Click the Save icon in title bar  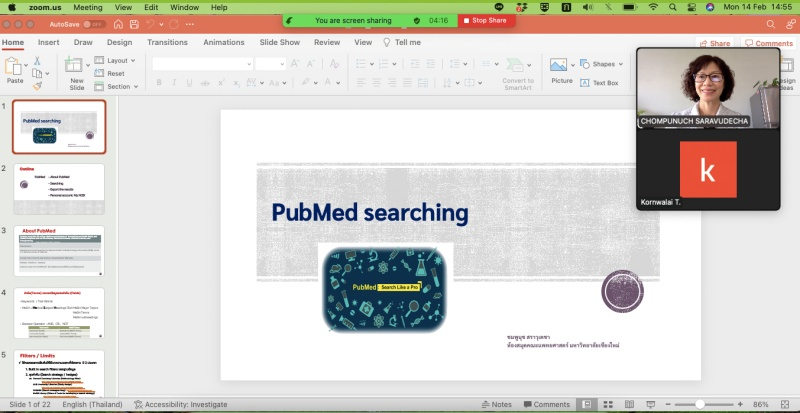(x=135, y=24)
